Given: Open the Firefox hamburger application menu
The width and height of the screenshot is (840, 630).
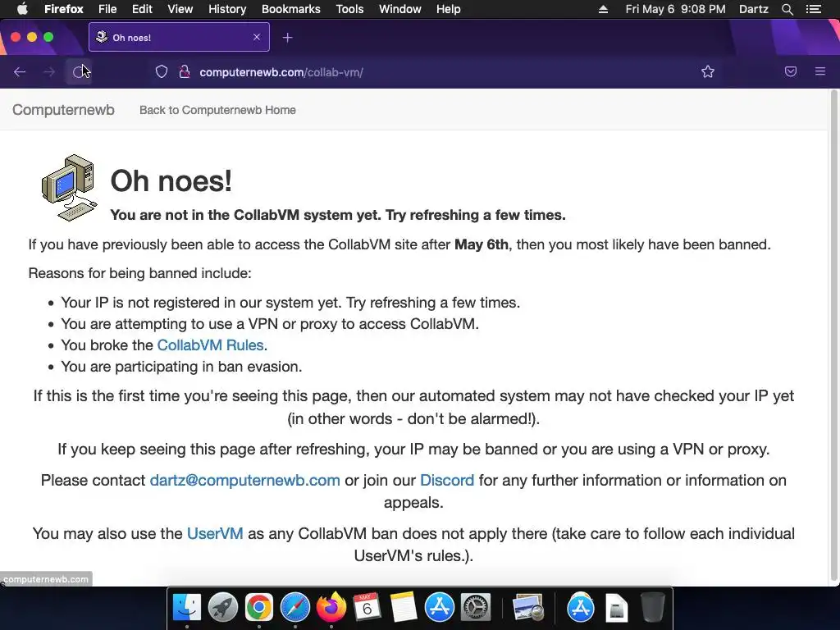Looking at the screenshot, I should pyautogui.click(x=820, y=72).
